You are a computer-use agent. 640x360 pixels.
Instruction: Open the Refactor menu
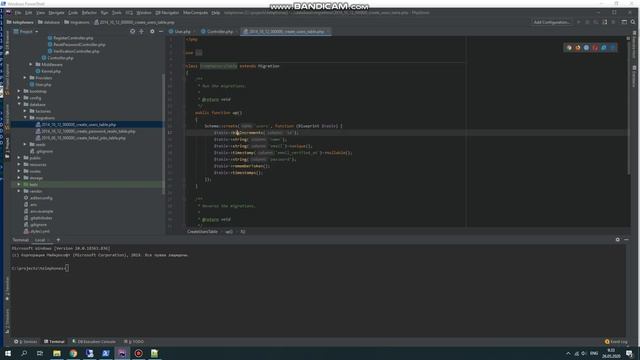tap(89, 13)
